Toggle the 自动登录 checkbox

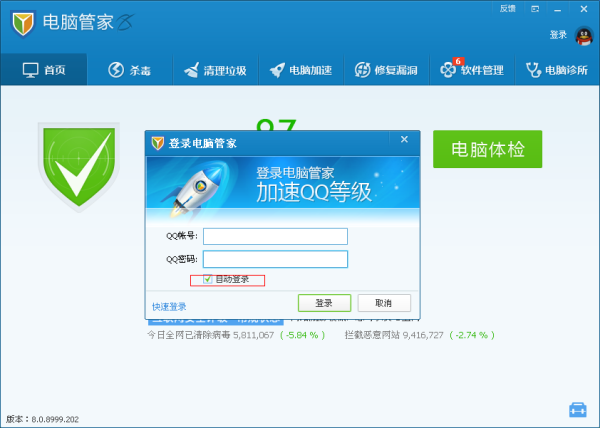[x=207, y=279]
